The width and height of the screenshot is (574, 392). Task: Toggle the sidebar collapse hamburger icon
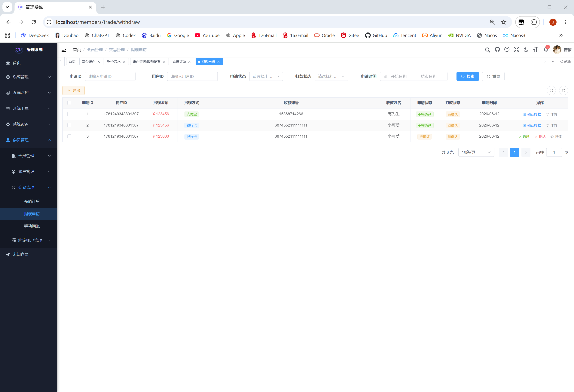click(x=64, y=50)
